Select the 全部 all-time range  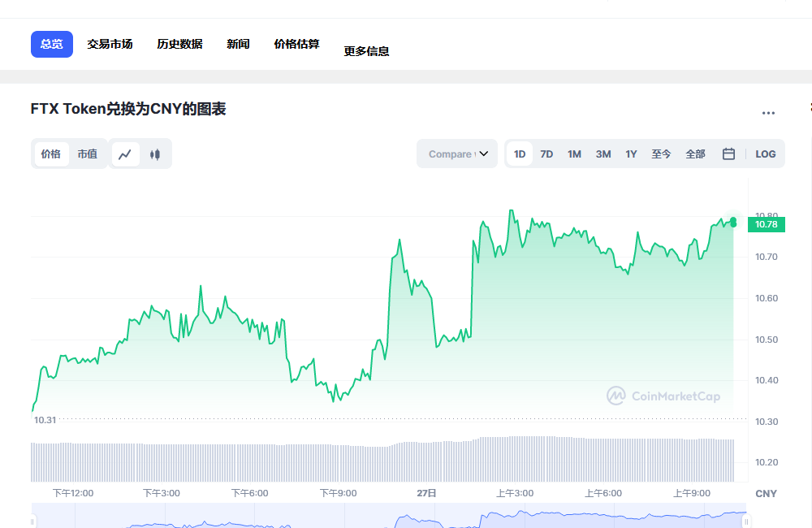coord(696,154)
